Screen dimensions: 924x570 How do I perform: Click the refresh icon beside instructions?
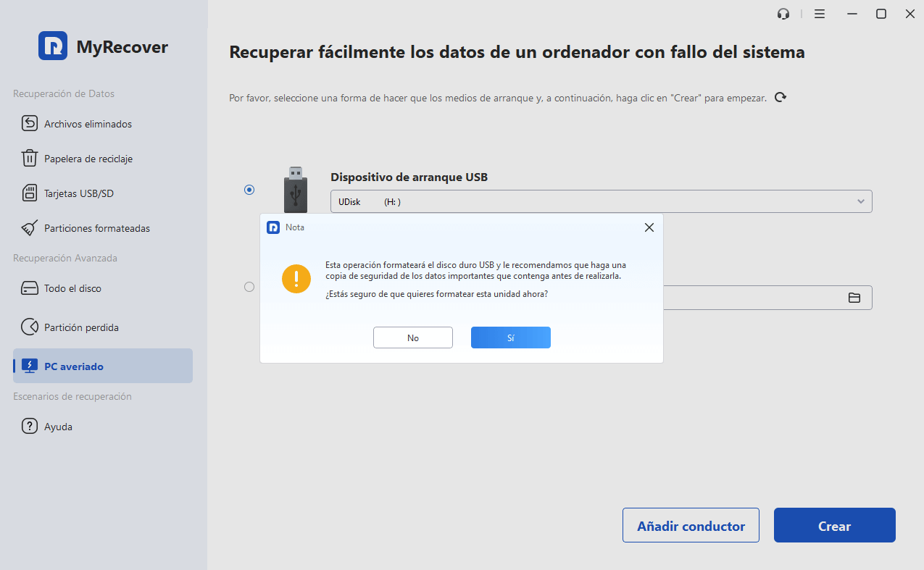[x=781, y=97]
